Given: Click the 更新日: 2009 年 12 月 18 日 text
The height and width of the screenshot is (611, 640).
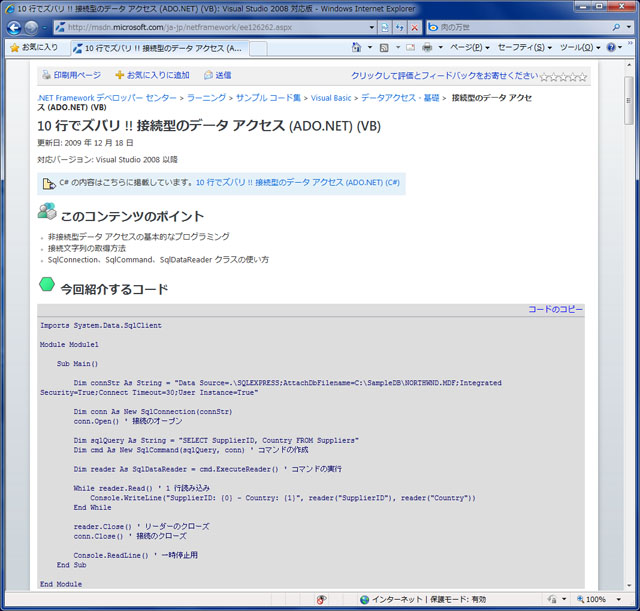Looking at the screenshot, I should pos(85,143).
